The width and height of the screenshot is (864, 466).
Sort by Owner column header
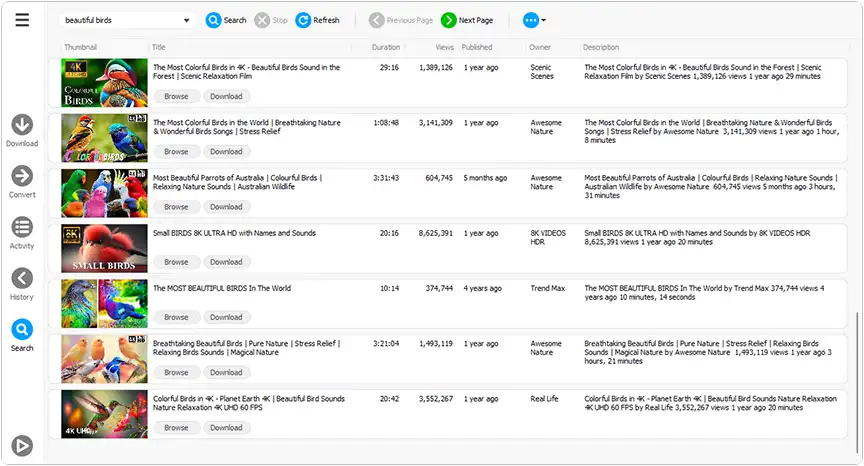(x=540, y=47)
